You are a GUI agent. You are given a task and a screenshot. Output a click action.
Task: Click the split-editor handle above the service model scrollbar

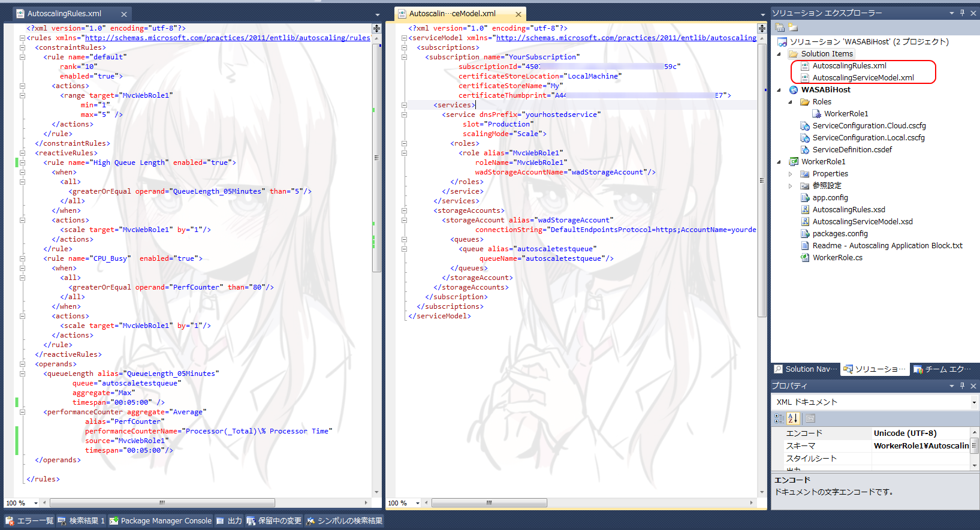[x=762, y=28]
